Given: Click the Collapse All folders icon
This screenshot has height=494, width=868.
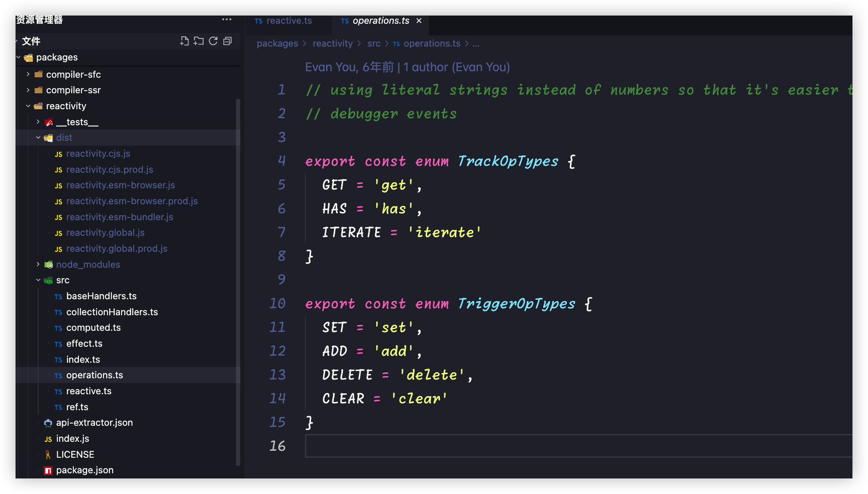Looking at the screenshot, I should (227, 41).
